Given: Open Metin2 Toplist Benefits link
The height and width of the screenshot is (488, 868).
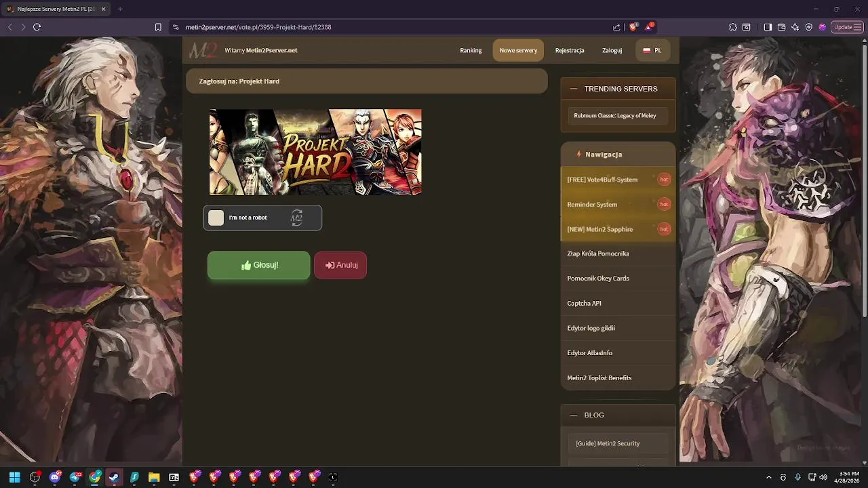Looking at the screenshot, I should pyautogui.click(x=599, y=378).
